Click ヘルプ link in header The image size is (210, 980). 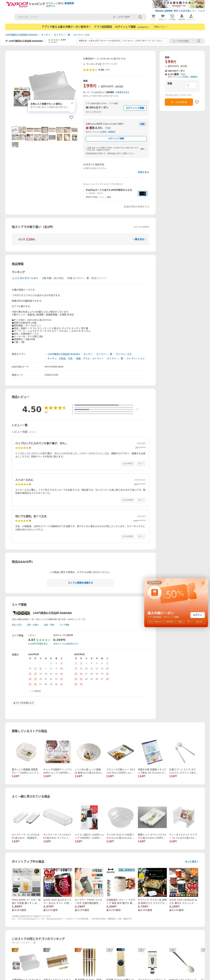pos(201,11)
